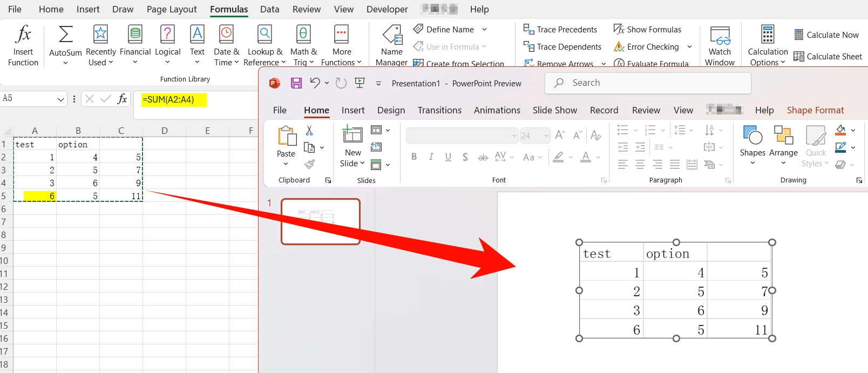The height and width of the screenshot is (373, 868).
Task: Open Arrange menu in PowerPoint
Action: click(783, 145)
